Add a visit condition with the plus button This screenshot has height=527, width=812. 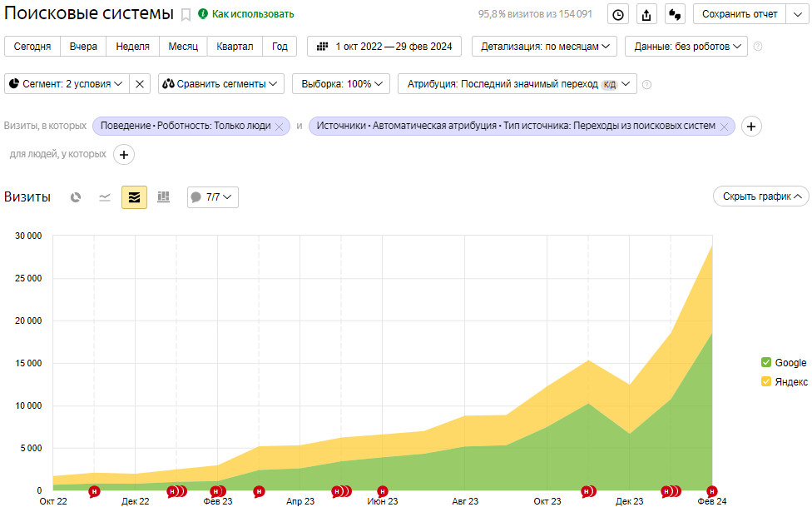[x=751, y=126]
